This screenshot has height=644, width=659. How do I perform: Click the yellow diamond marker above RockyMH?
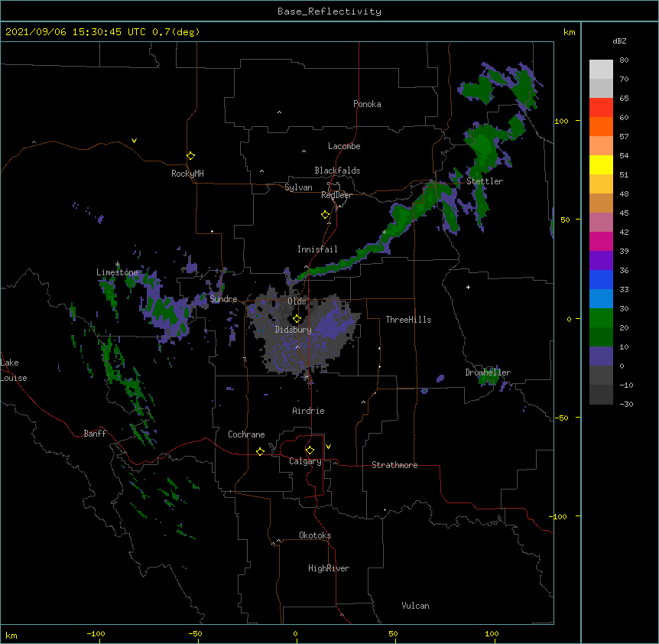click(191, 156)
